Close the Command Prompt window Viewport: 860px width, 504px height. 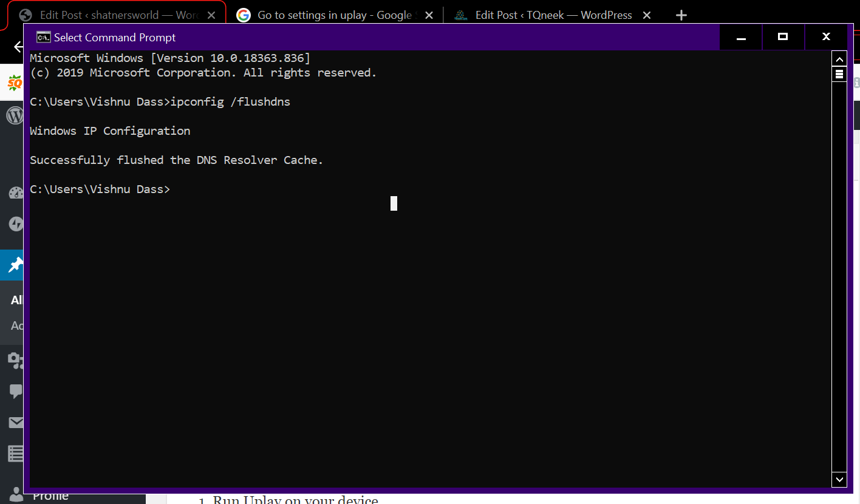[826, 37]
